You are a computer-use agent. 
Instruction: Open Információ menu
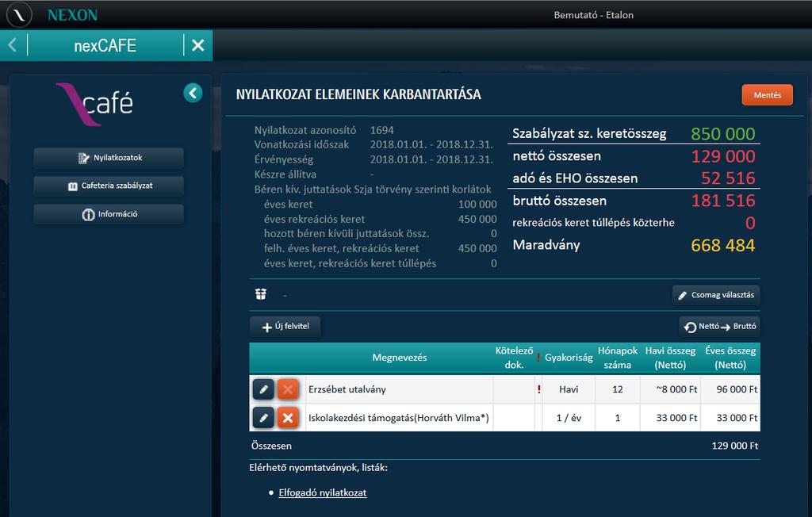tap(109, 214)
